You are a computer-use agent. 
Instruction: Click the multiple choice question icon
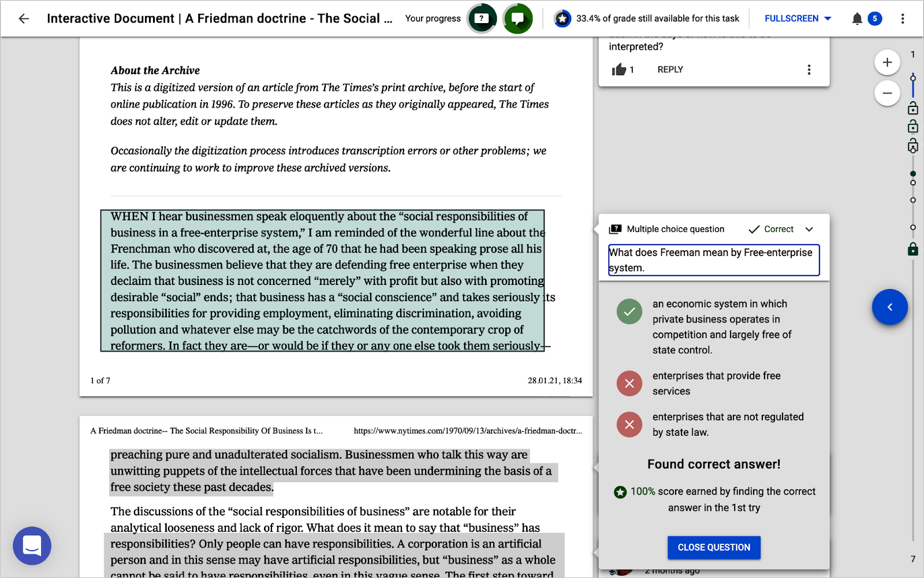614,228
